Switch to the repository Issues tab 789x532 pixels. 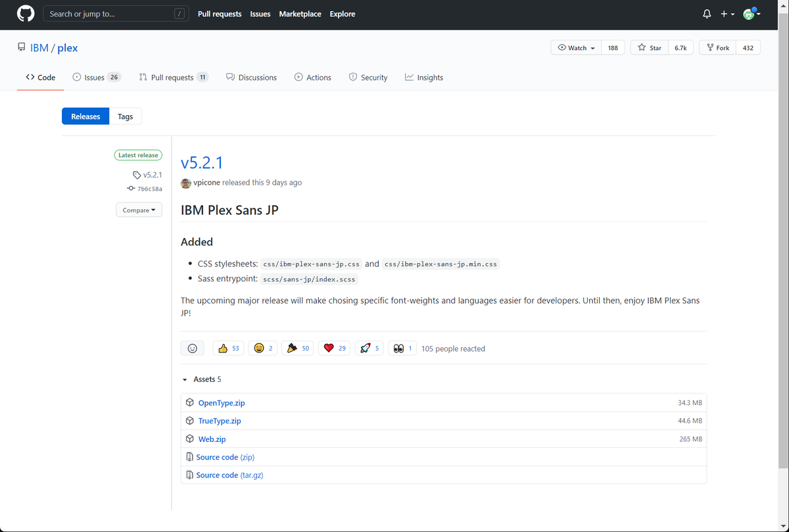[x=97, y=78]
